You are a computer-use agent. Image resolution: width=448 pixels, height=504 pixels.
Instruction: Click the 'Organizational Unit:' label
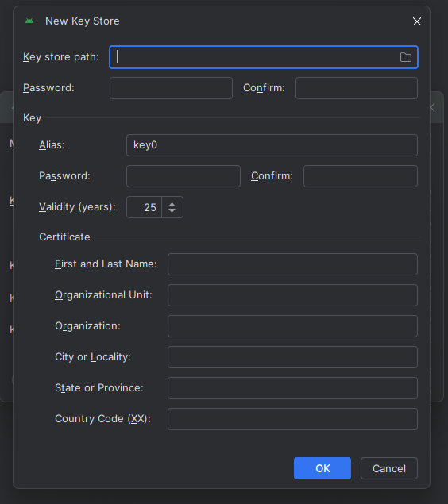coord(103,295)
